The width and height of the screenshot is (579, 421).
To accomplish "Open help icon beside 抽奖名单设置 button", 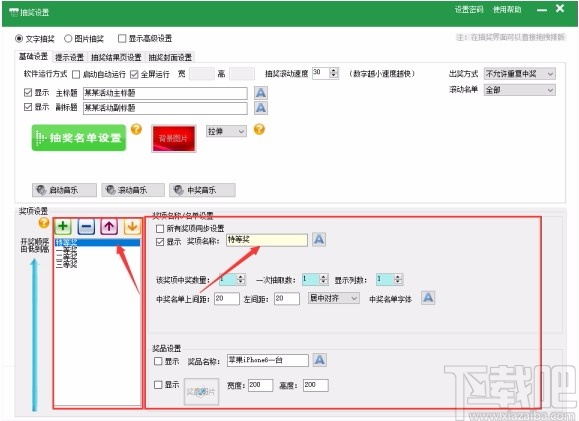I will point(136,129).
